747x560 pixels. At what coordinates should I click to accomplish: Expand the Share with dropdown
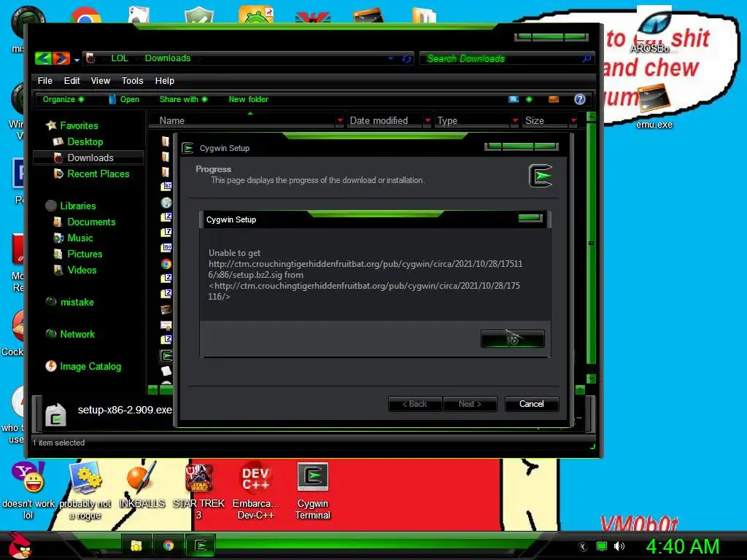183,99
